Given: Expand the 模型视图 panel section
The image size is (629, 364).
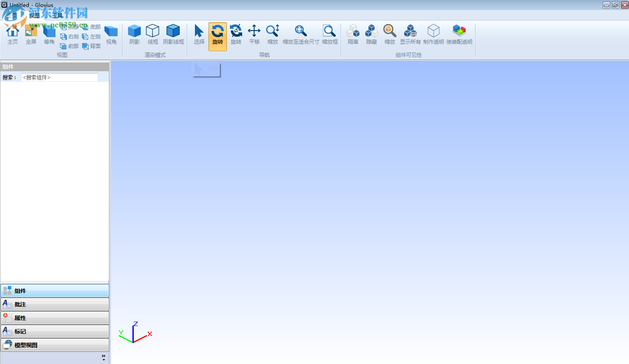Looking at the screenshot, I should 55,345.
